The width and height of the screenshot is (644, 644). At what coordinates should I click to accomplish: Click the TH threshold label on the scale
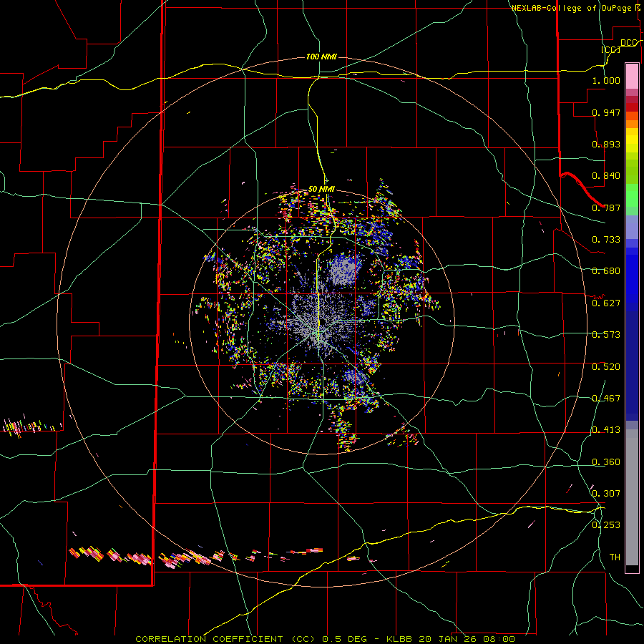(615, 557)
